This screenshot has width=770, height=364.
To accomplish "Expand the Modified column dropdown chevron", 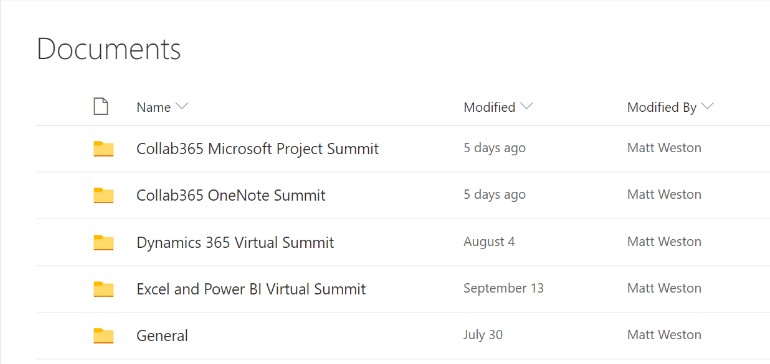I will tap(526, 107).
